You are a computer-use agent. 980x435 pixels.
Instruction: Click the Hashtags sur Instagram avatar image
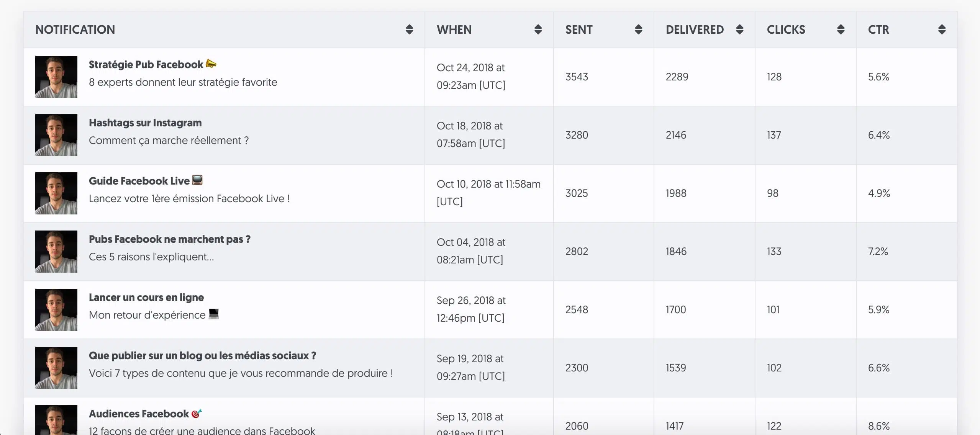pos(56,135)
